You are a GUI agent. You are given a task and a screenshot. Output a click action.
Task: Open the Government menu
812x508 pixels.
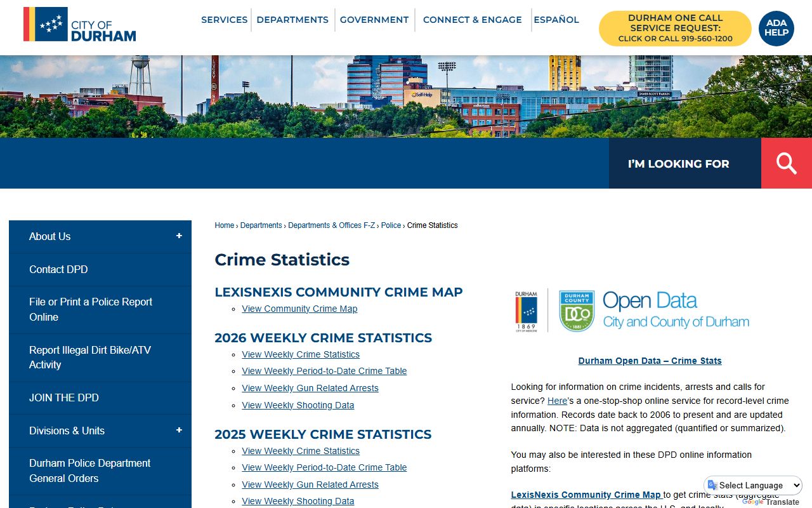point(374,20)
